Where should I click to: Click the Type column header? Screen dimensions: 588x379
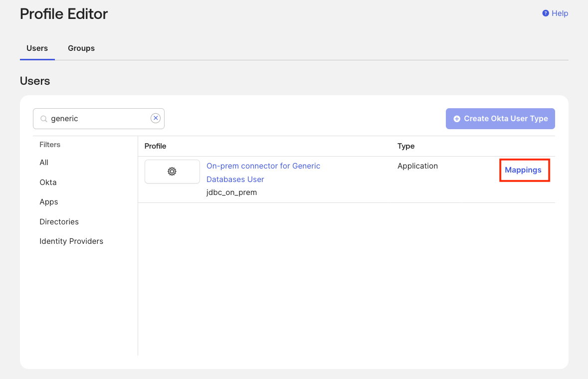[405, 146]
